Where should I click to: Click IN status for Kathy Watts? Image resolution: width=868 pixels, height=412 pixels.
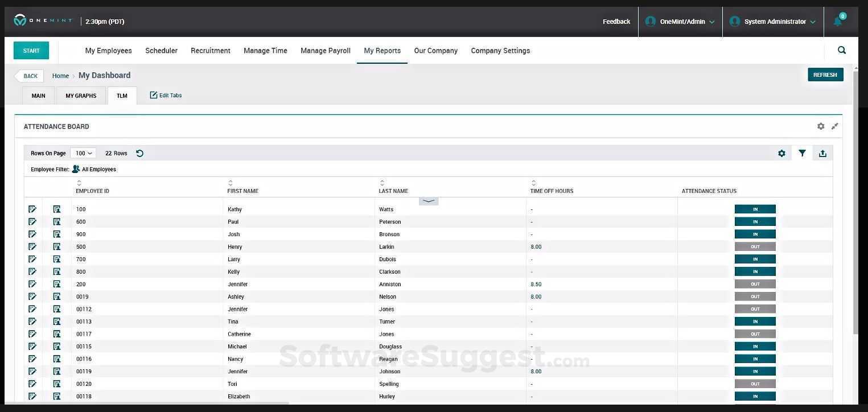755,209
